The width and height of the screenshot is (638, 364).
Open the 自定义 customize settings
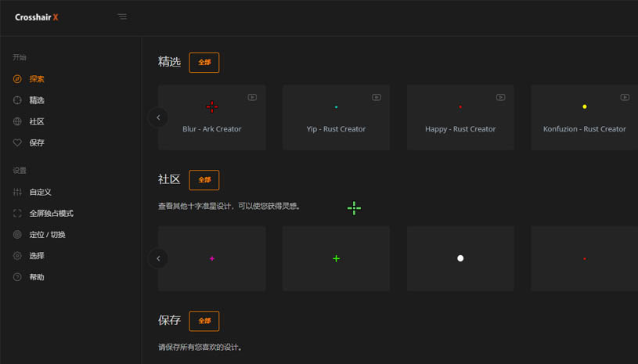click(x=40, y=192)
